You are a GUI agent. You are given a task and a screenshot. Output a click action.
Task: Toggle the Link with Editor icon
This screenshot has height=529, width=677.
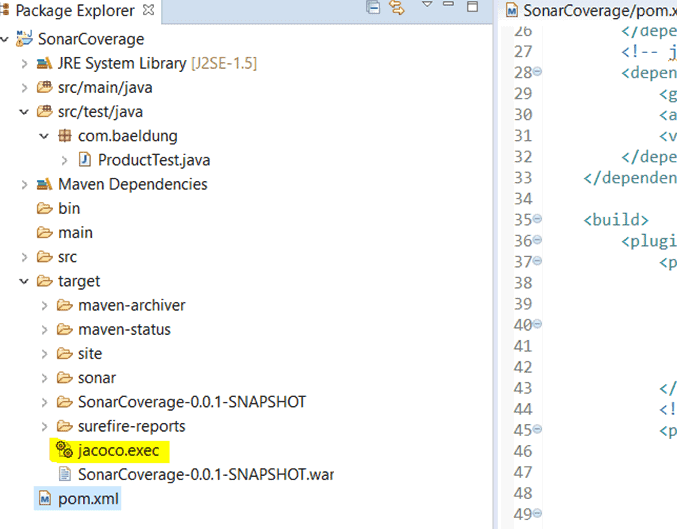pos(396,9)
